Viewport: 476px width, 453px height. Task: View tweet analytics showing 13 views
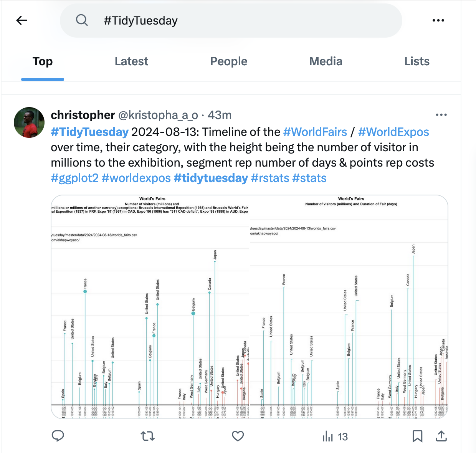click(x=335, y=436)
